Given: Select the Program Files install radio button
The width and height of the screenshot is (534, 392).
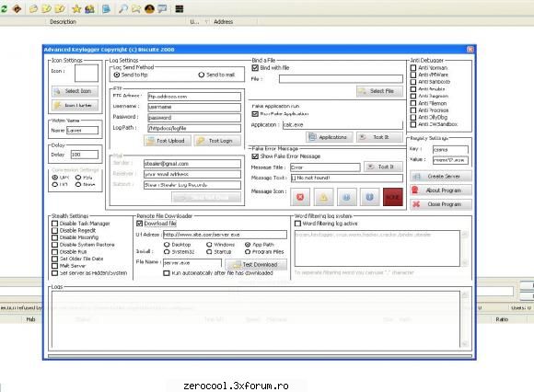Looking at the screenshot, I should coord(248,251).
